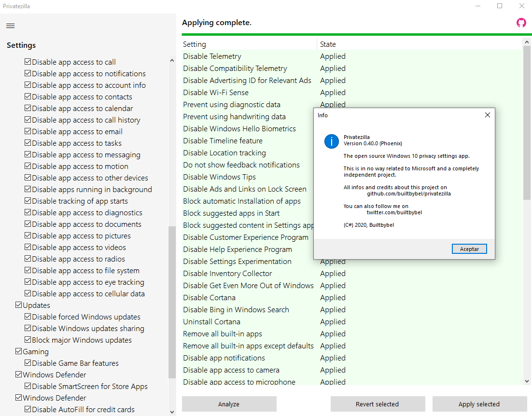Click results list scroll-up arrow
This screenshot has height=416, width=532.
coord(527,42)
